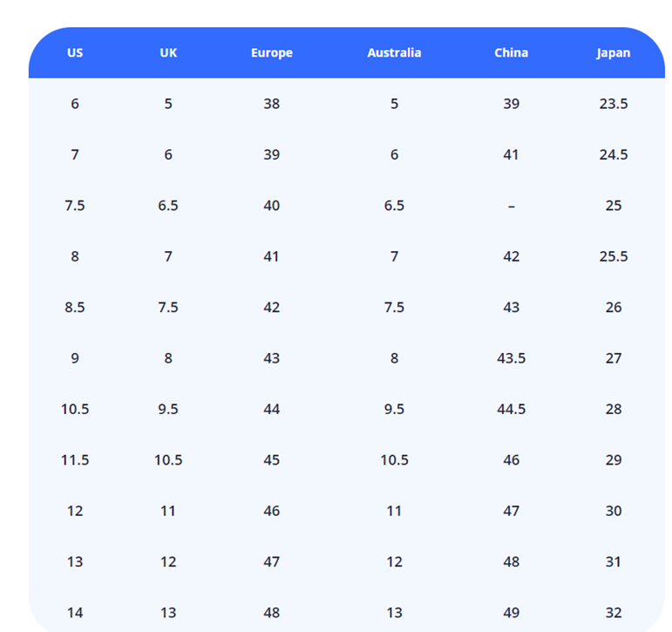Select the Australia column header
672x632 pixels.
click(x=394, y=52)
